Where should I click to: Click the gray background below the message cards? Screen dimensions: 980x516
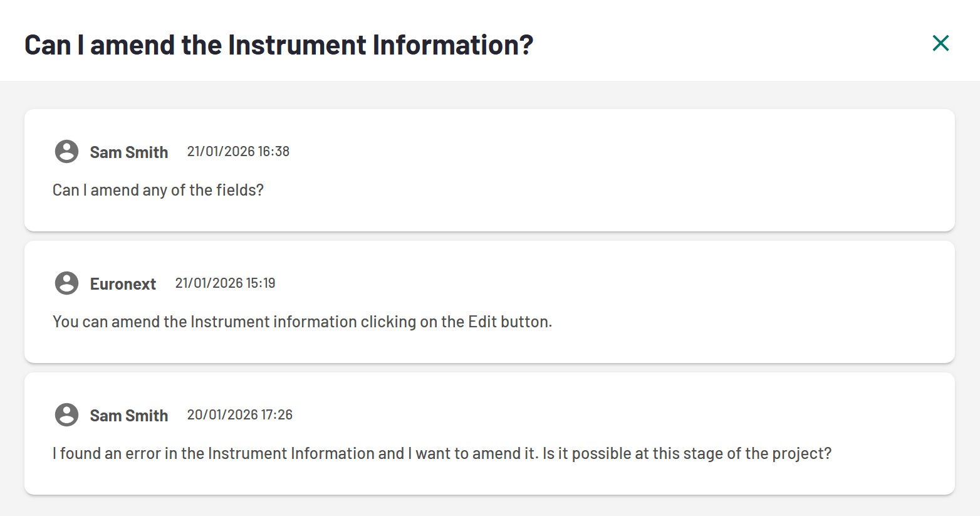(489, 506)
